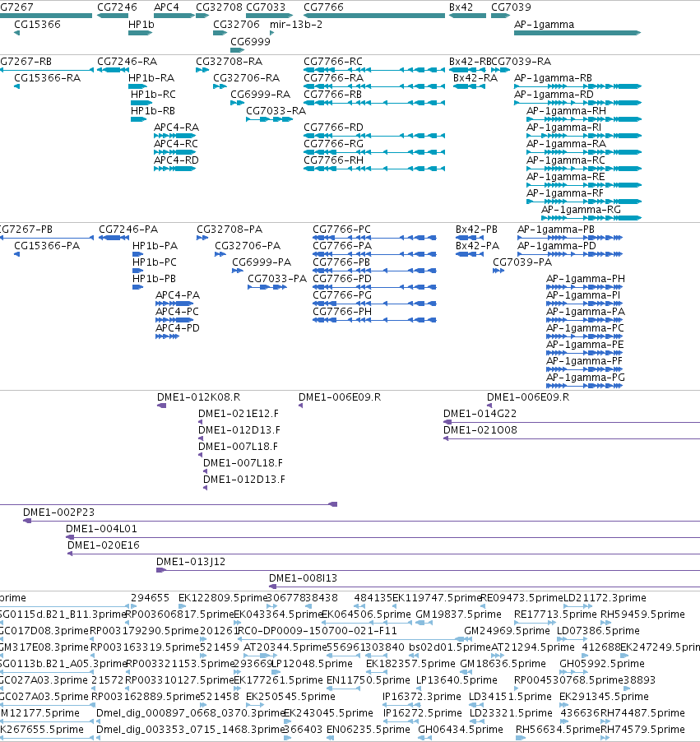Open protein label AP-1gamma-PH
The image size is (700, 742).
click(x=586, y=279)
